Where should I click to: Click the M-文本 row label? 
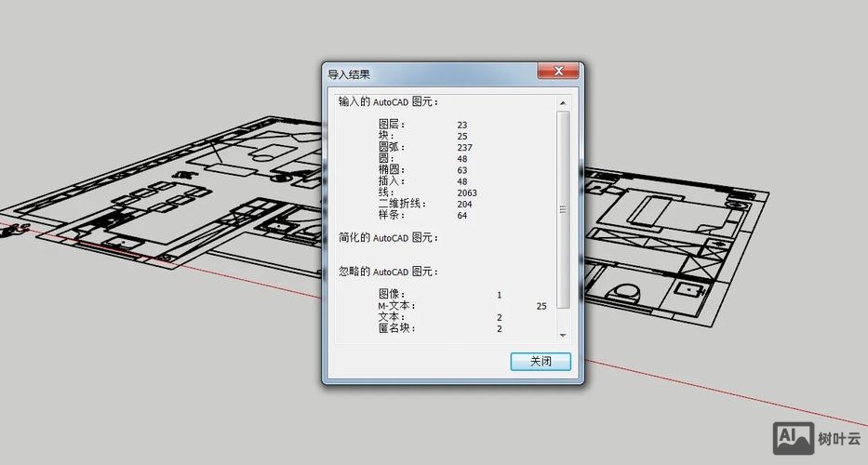(397, 306)
